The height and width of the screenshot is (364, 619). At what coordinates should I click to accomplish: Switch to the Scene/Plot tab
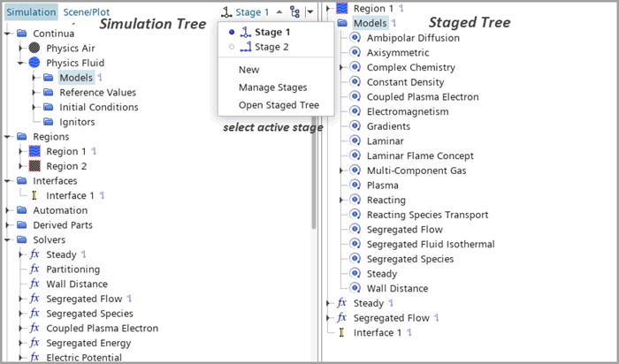87,12
